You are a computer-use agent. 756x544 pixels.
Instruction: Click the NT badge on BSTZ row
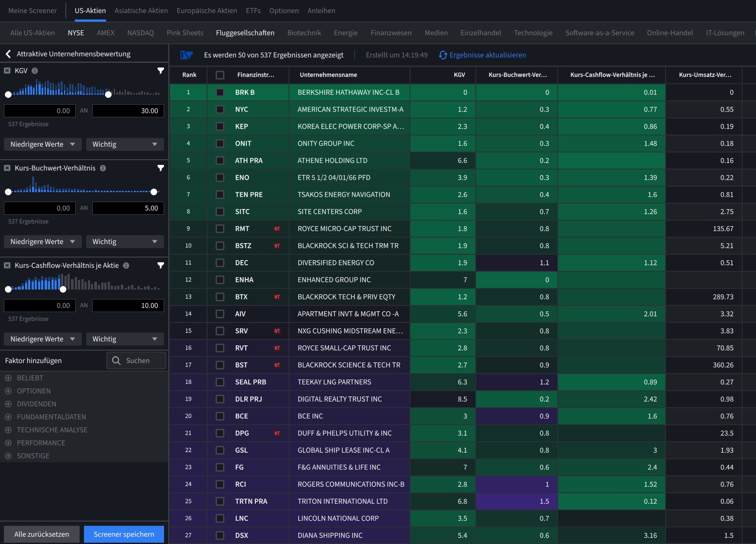point(277,246)
